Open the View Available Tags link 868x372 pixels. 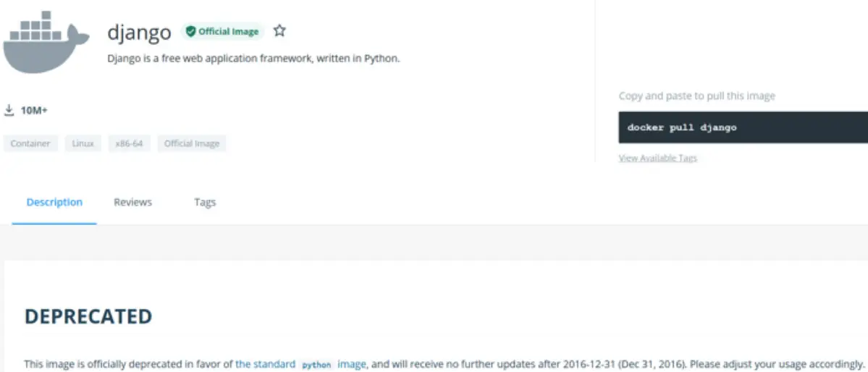(657, 158)
